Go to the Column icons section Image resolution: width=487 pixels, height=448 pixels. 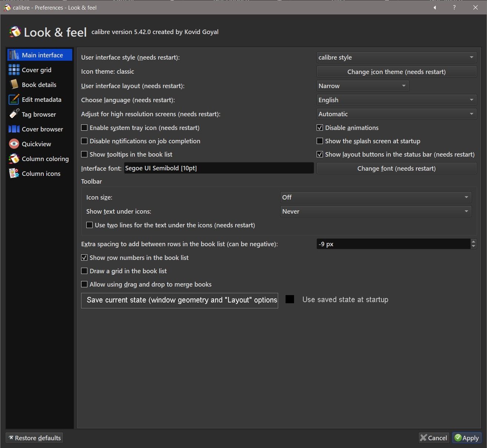pyautogui.click(x=40, y=174)
